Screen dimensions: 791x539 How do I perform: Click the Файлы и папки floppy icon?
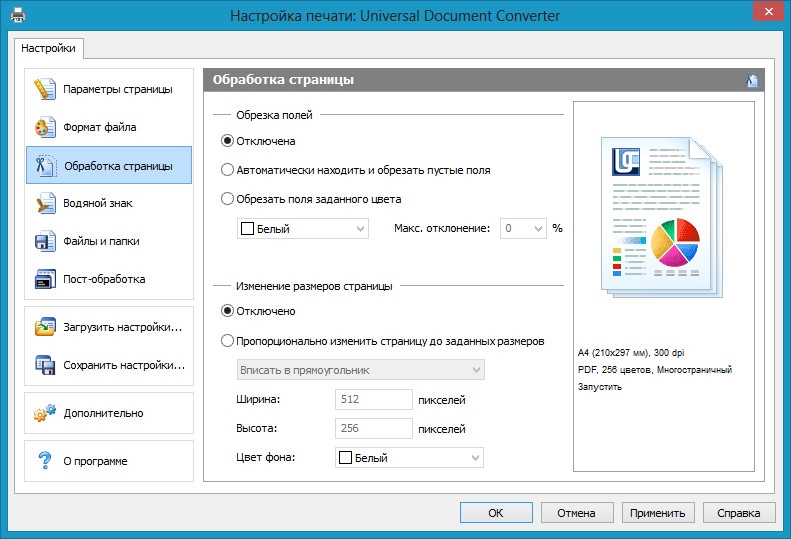[45, 241]
